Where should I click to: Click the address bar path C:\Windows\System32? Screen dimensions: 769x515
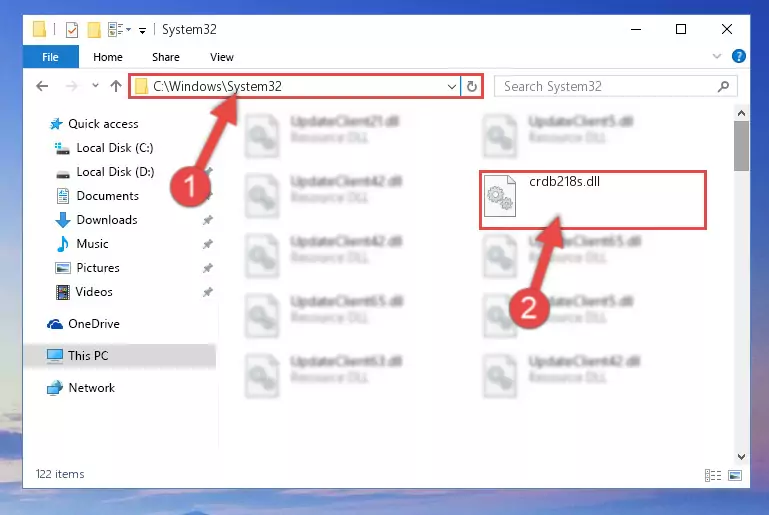(217, 86)
